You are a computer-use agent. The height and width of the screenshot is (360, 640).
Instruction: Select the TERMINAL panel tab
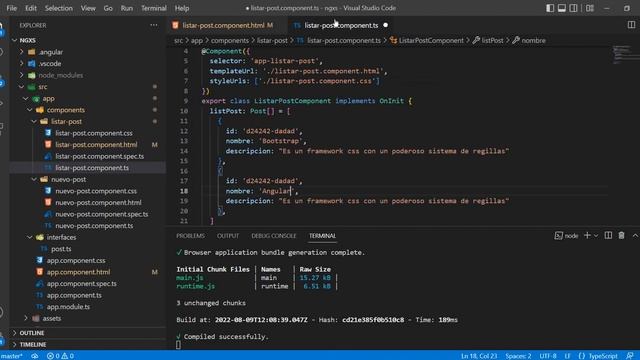(322, 236)
